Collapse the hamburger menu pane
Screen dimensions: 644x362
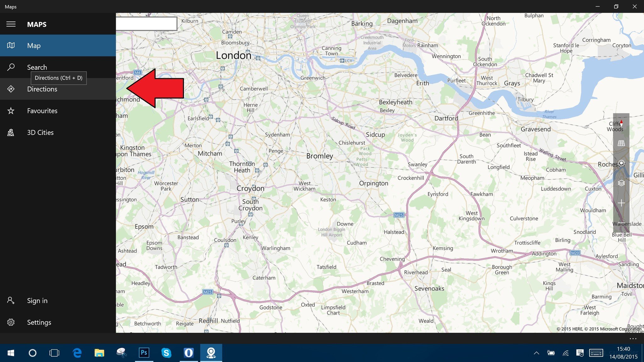11,24
